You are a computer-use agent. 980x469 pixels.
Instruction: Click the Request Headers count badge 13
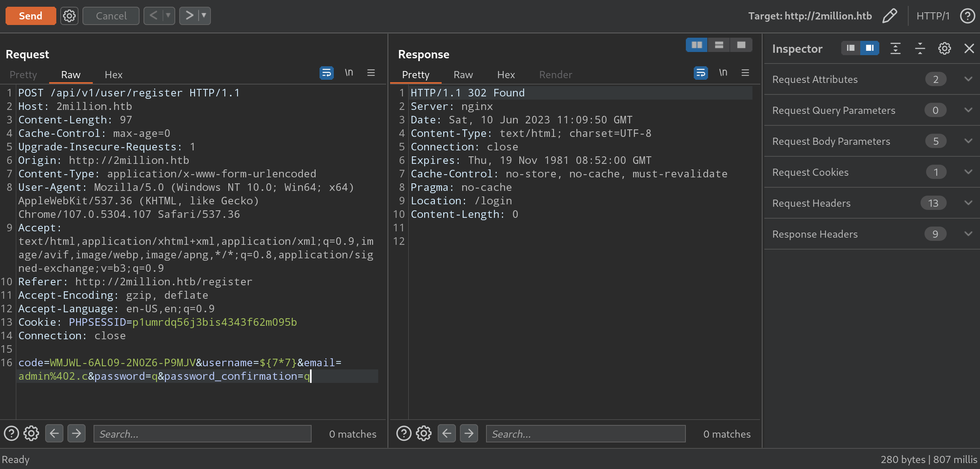pos(933,203)
